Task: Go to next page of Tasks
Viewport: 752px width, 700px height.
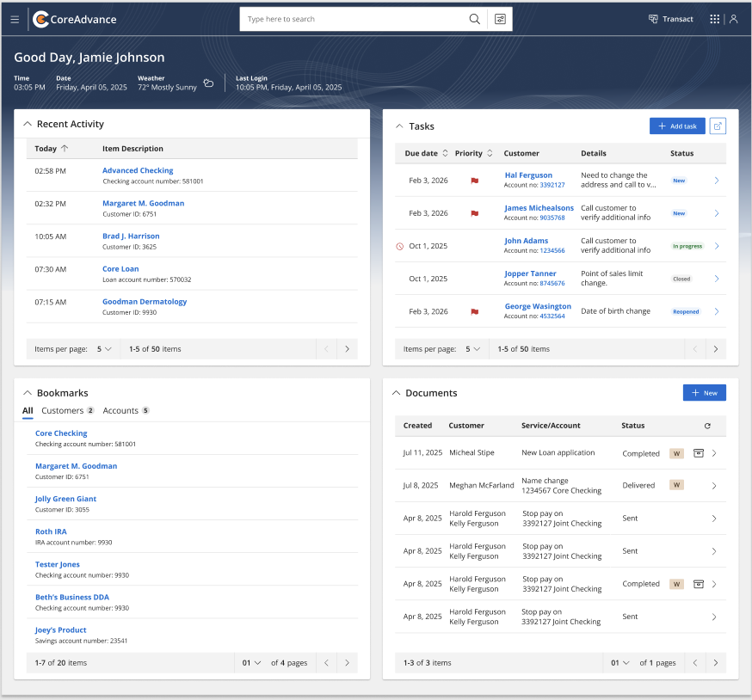Action: (716, 349)
